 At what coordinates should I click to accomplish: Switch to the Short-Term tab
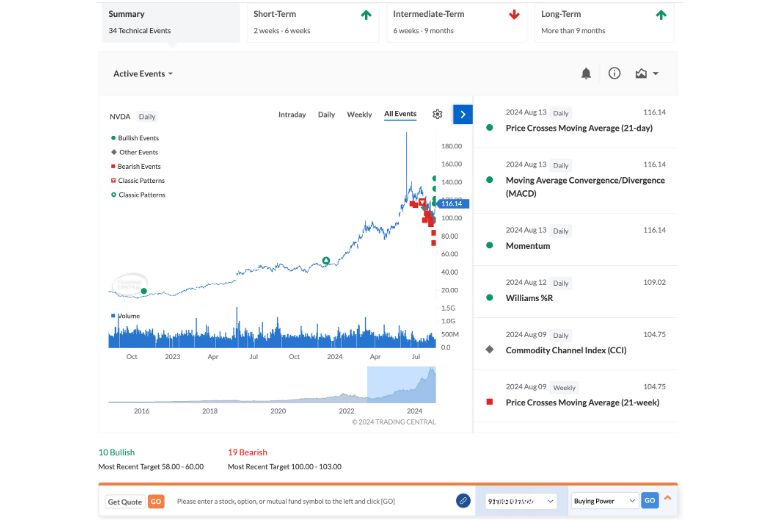(312, 22)
